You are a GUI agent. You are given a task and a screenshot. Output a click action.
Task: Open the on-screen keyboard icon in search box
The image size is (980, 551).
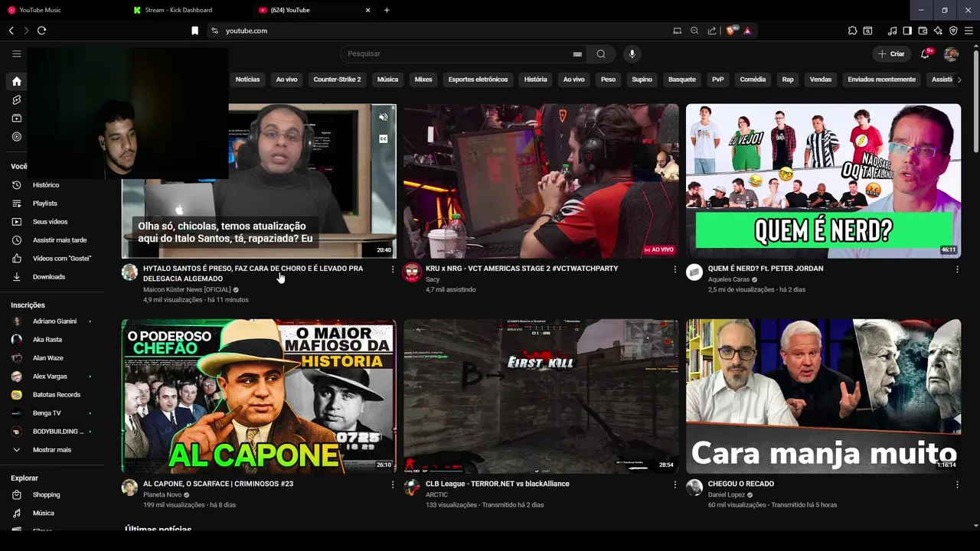tap(577, 54)
